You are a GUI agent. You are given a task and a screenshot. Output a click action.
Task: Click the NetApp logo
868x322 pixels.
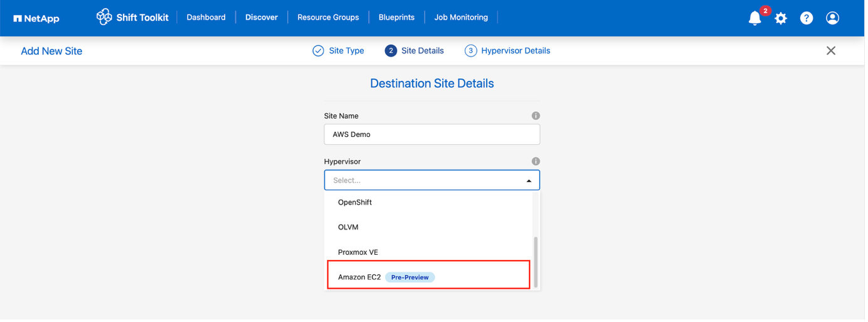36,18
